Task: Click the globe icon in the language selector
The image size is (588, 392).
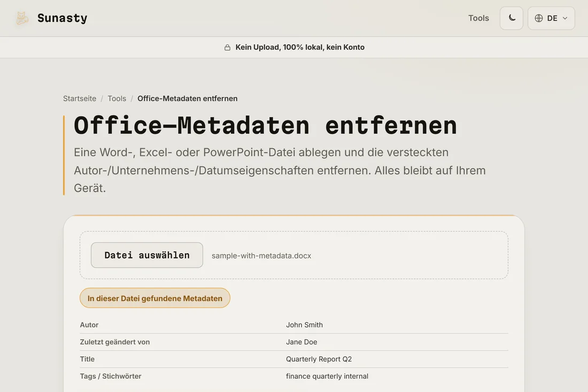Action: (x=539, y=18)
